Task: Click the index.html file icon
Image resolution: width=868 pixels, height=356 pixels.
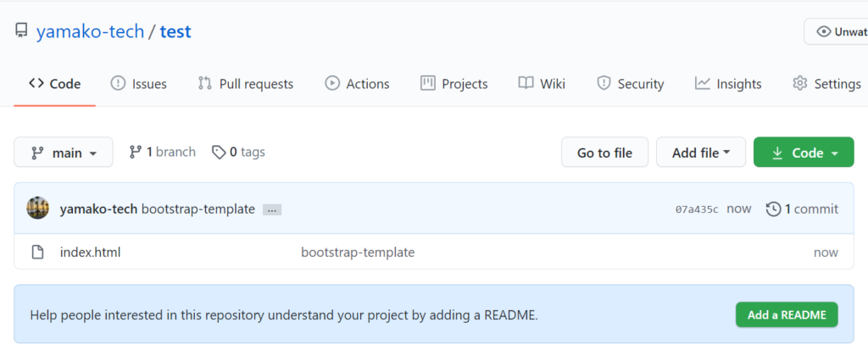Action: (37, 253)
